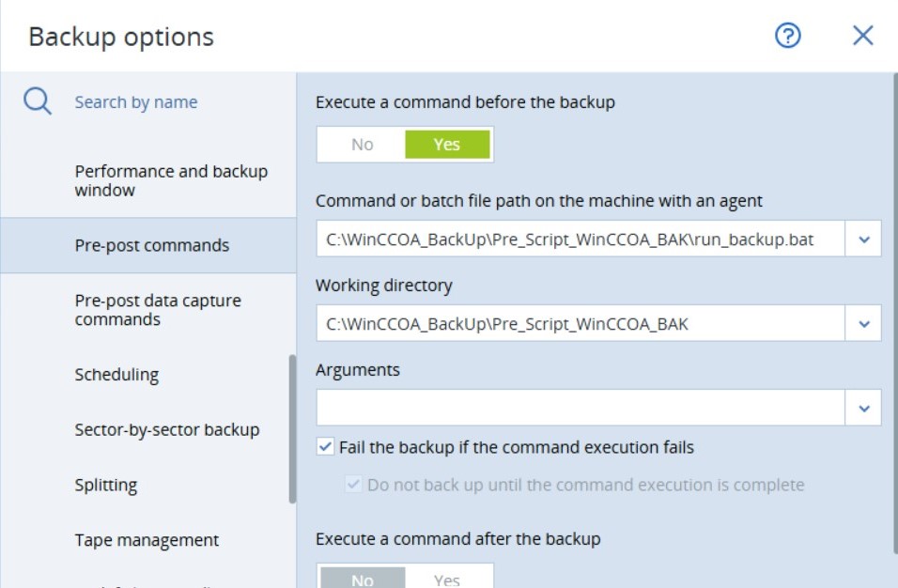This screenshot has height=588, width=898.
Task: Toggle Do not back up until complete checkbox
Action: (354, 485)
